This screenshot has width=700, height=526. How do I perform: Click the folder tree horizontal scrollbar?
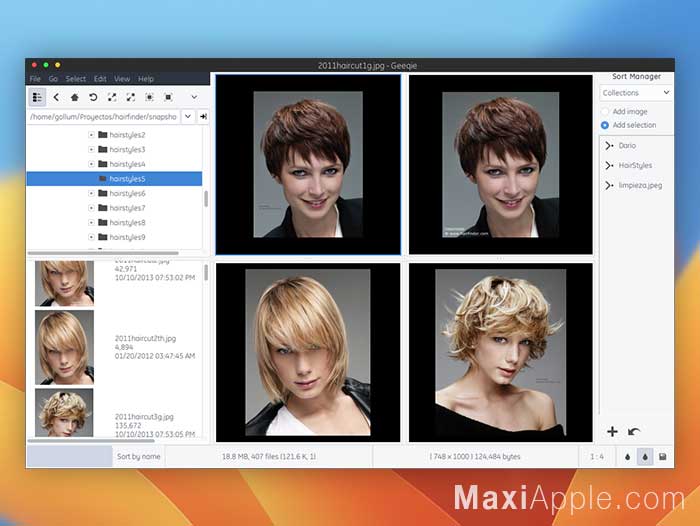pos(103,253)
